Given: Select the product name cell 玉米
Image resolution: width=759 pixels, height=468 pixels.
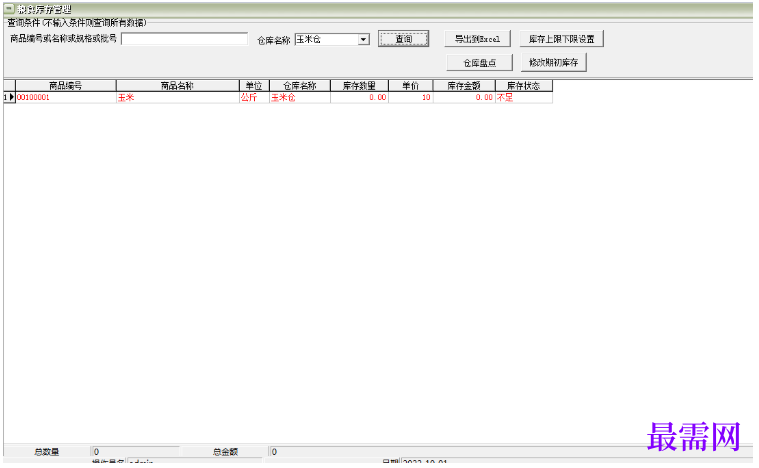Looking at the screenshot, I should point(178,97).
